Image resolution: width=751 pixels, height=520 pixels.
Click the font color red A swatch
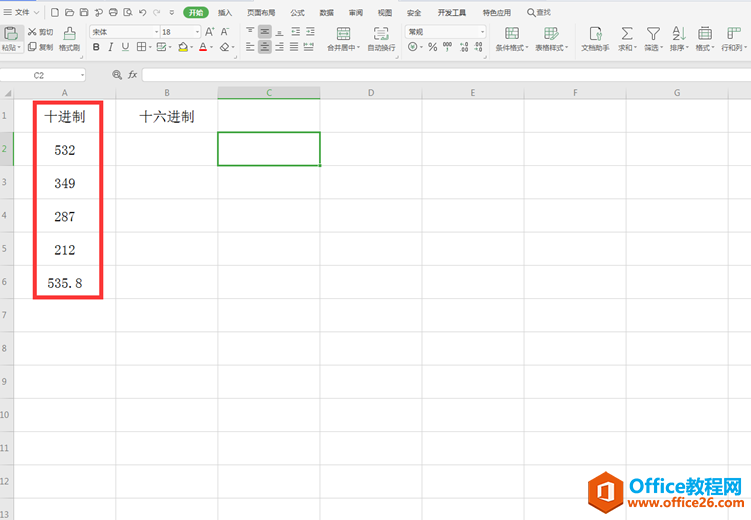(x=203, y=47)
